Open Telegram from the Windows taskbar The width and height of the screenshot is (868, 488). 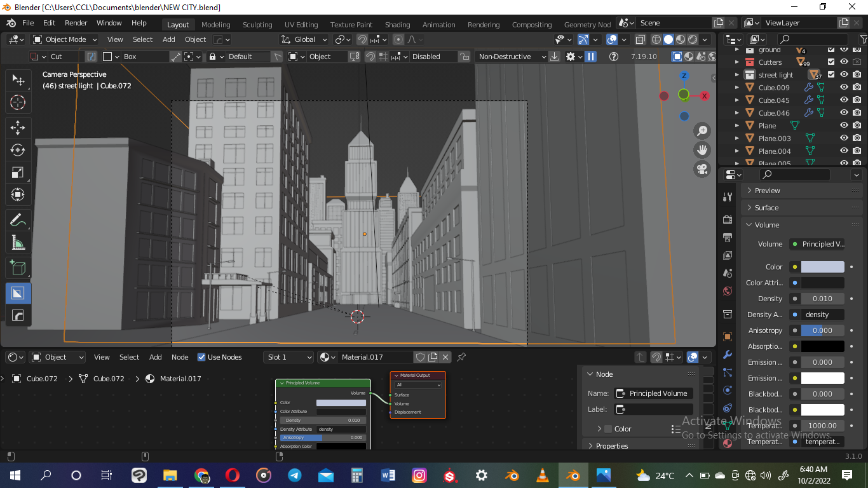point(295,475)
